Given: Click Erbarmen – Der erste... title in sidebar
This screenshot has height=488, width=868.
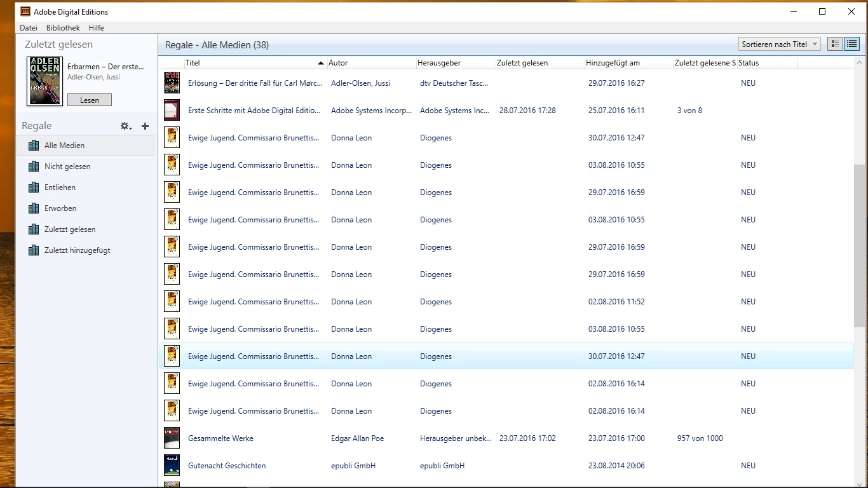Looking at the screenshot, I should (105, 66).
